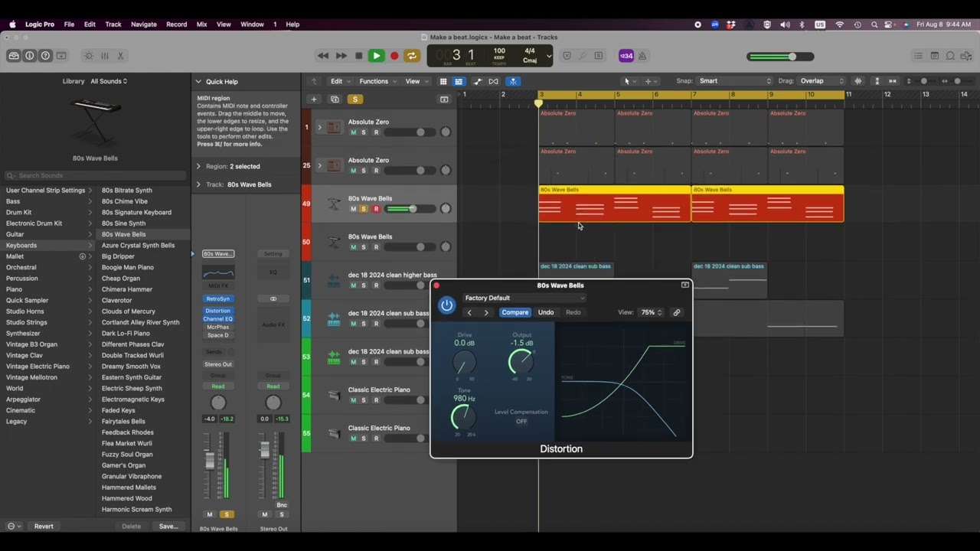Open Channel EQ plug-in slot
The image size is (980, 551).
click(218, 318)
